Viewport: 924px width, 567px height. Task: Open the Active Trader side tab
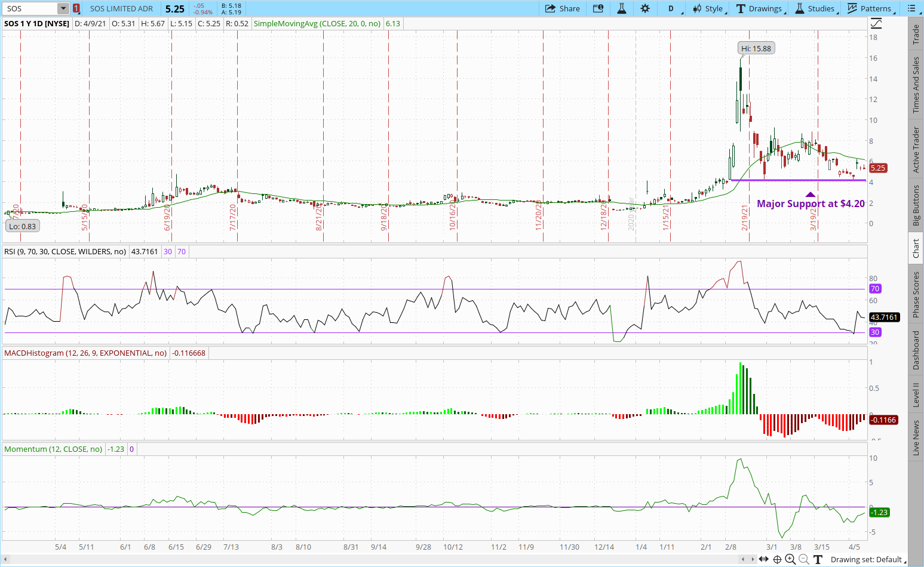916,149
